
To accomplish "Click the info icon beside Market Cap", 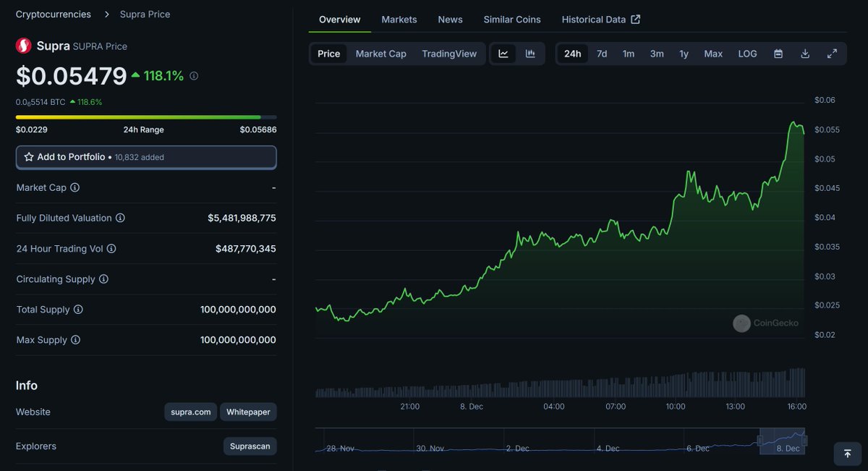I will pos(75,187).
